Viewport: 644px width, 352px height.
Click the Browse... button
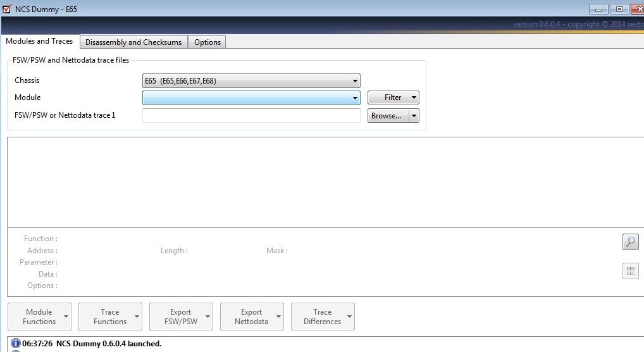(388, 116)
